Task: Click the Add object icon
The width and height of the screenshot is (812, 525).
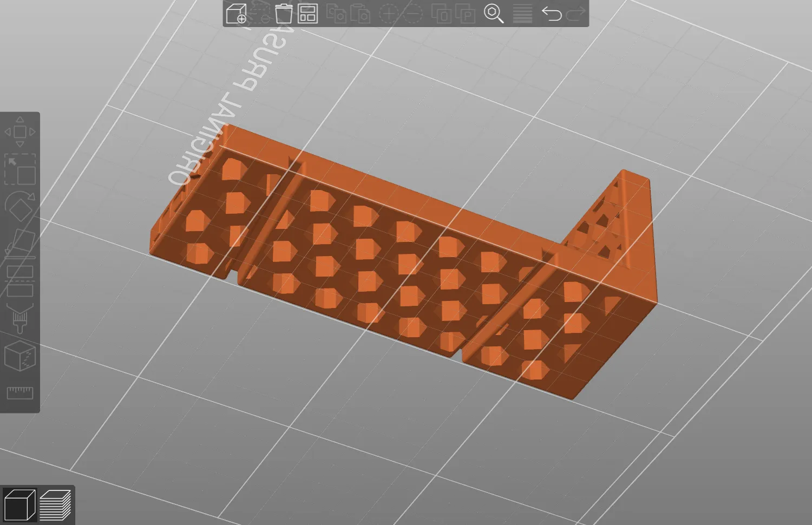Action: coord(236,13)
